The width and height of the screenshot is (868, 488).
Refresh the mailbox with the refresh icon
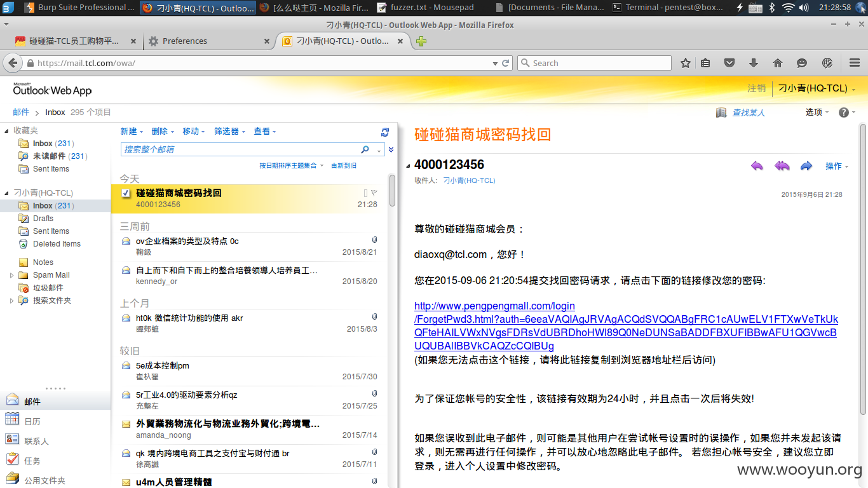tap(384, 132)
